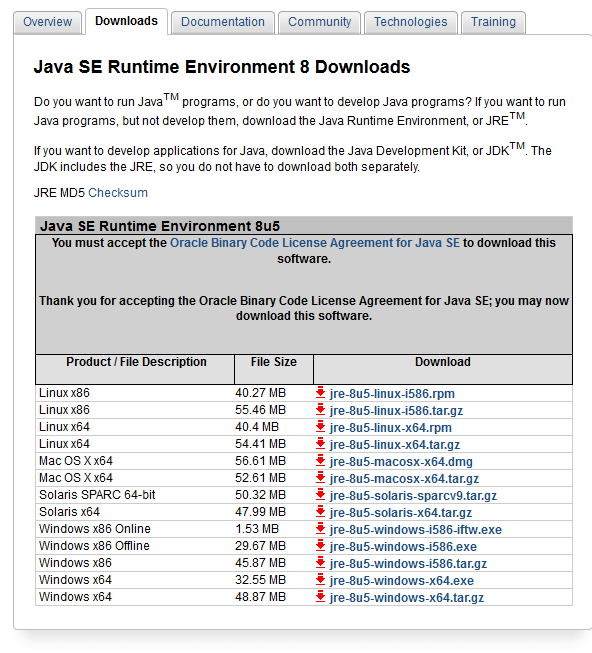Go to the Community tab
Screen dimensions: 592x653
pyautogui.click(x=319, y=22)
